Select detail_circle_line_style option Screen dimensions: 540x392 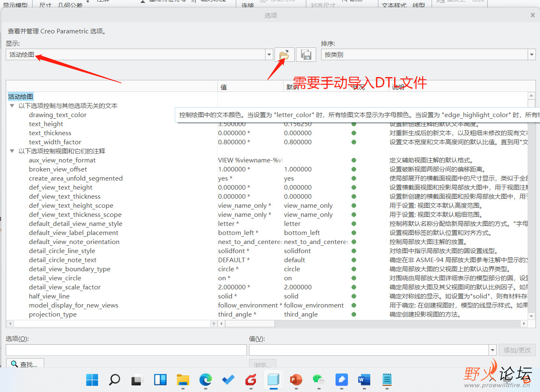(x=62, y=251)
